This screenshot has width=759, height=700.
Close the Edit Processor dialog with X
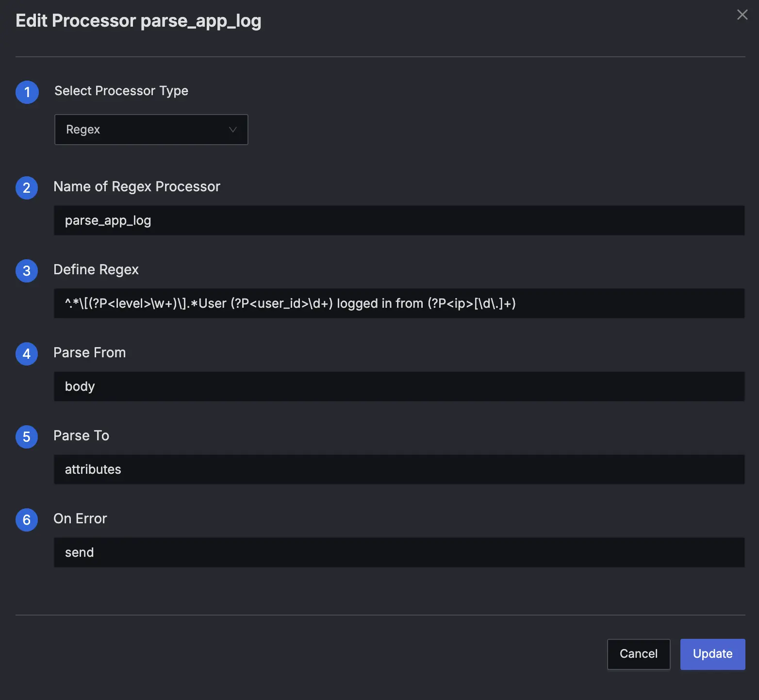(742, 15)
